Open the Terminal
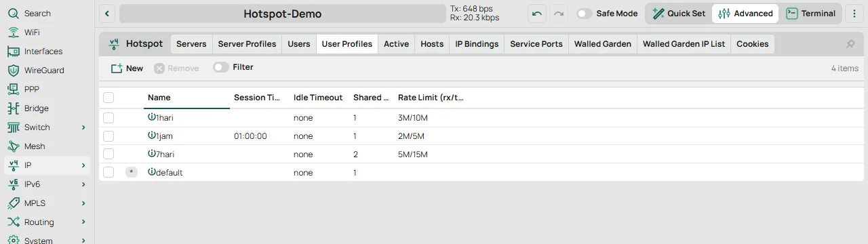 811,14
